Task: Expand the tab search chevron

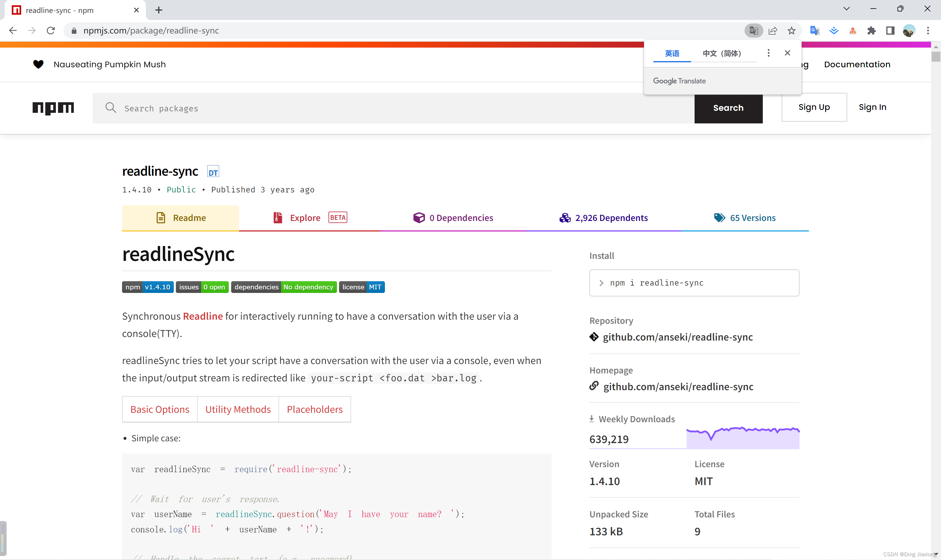Action: tap(847, 9)
